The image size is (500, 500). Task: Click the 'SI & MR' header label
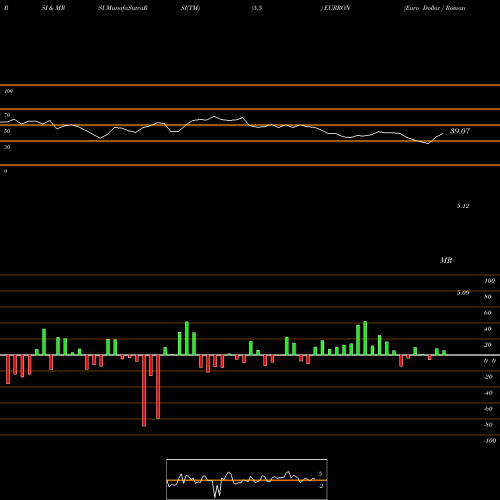[53, 8]
